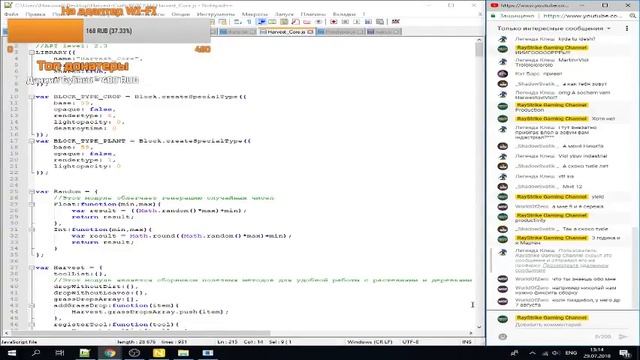Collapse the registerTool function fold marker

coord(31,324)
